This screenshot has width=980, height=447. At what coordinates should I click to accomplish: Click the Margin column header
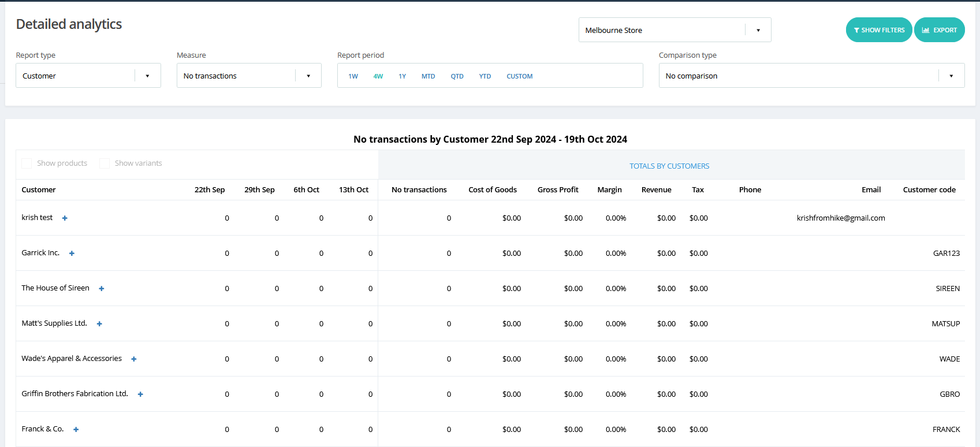(x=610, y=190)
